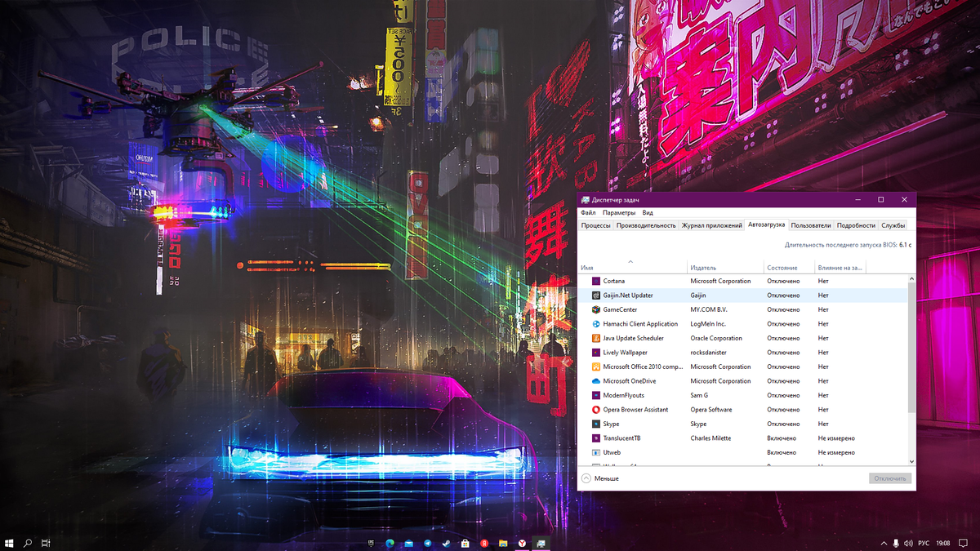Switch to the Службы tab
This screenshot has height=551, width=980.
(893, 225)
